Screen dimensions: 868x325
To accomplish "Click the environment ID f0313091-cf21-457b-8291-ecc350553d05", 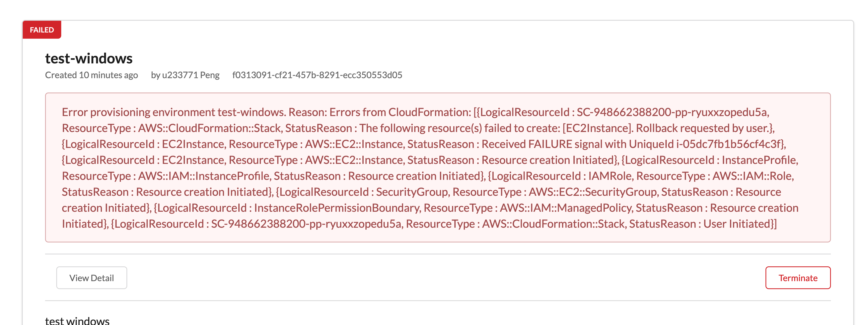I will pos(317,75).
